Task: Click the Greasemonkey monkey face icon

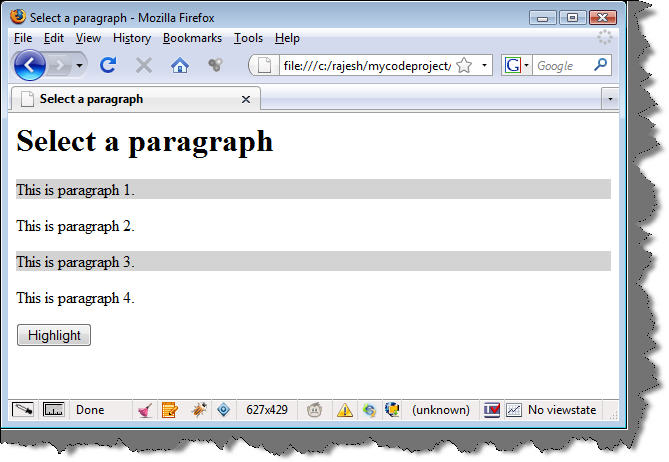Action: click(x=314, y=410)
